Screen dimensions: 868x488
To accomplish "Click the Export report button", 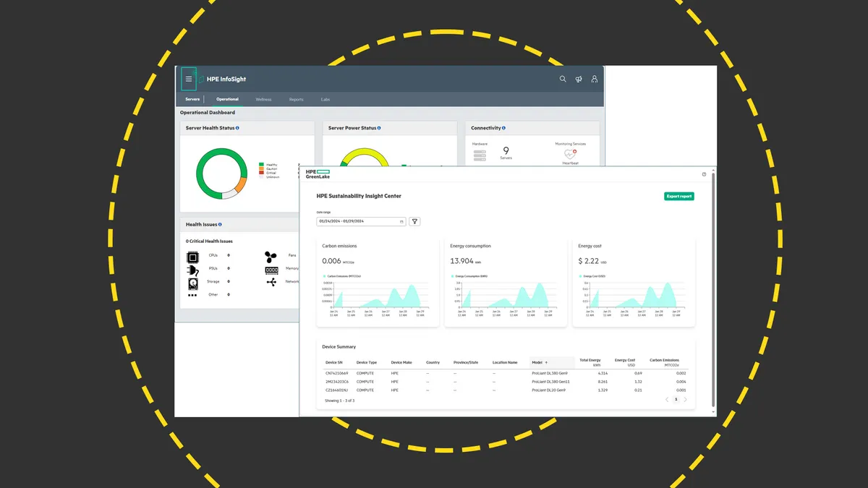I will point(678,196).
